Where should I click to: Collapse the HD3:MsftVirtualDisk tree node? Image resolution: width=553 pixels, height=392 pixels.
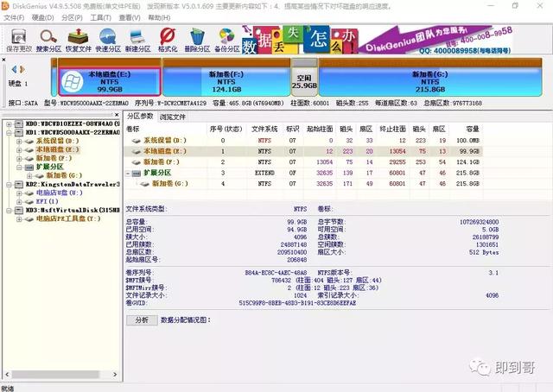(9, 211)
